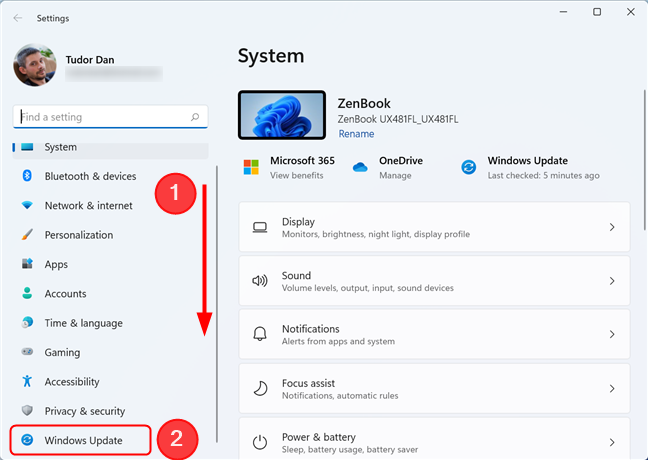Viewport: 648px width, 460px height.
Task: Click the main panel vertical scrollbar
Action: (x=645, y=160)
